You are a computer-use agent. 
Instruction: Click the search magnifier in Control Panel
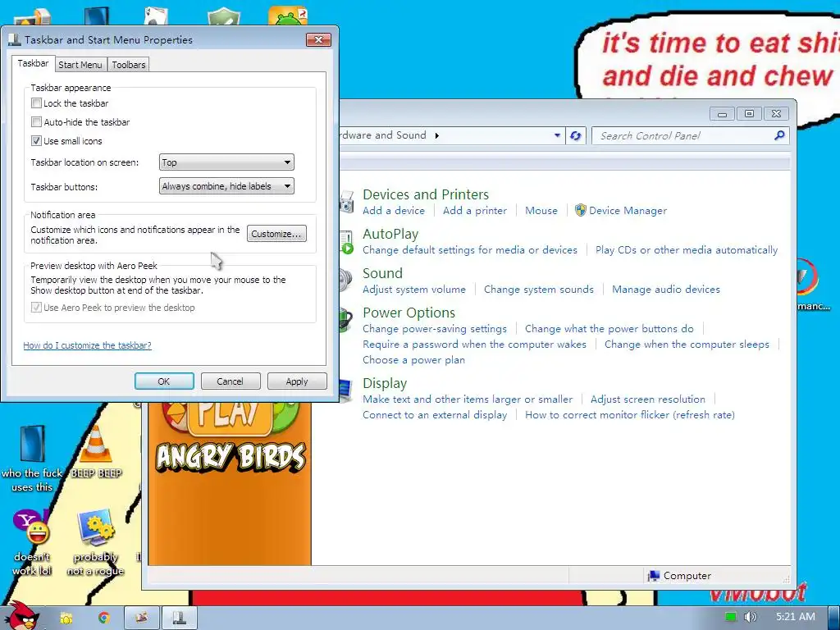[779, 135]
